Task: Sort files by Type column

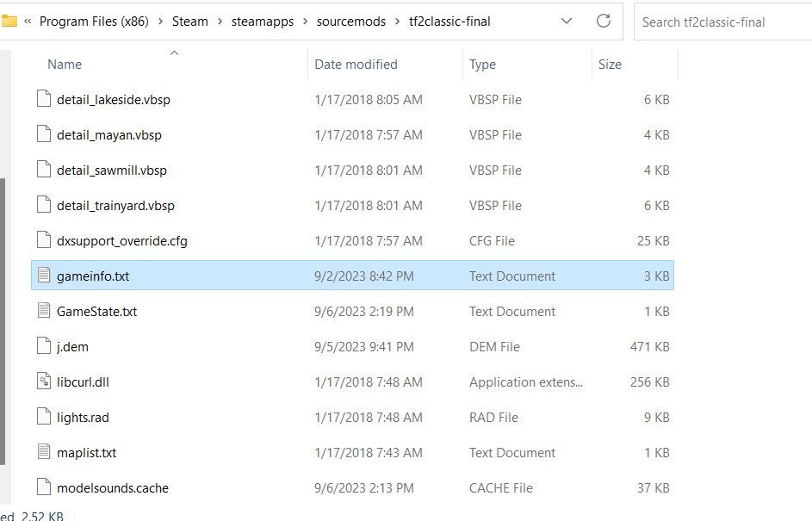Action: [x=483, y=65]
